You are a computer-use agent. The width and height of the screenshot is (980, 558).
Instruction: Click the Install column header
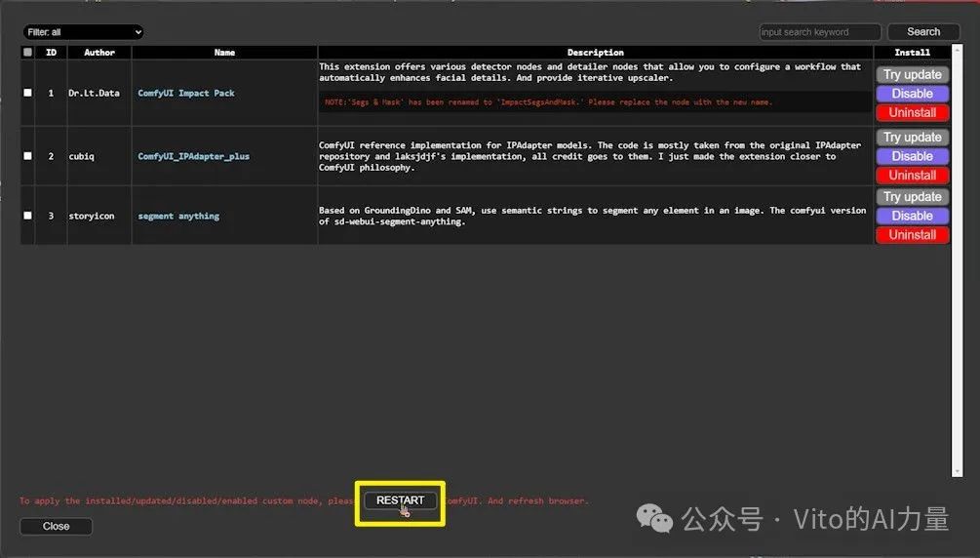(912, 53)
